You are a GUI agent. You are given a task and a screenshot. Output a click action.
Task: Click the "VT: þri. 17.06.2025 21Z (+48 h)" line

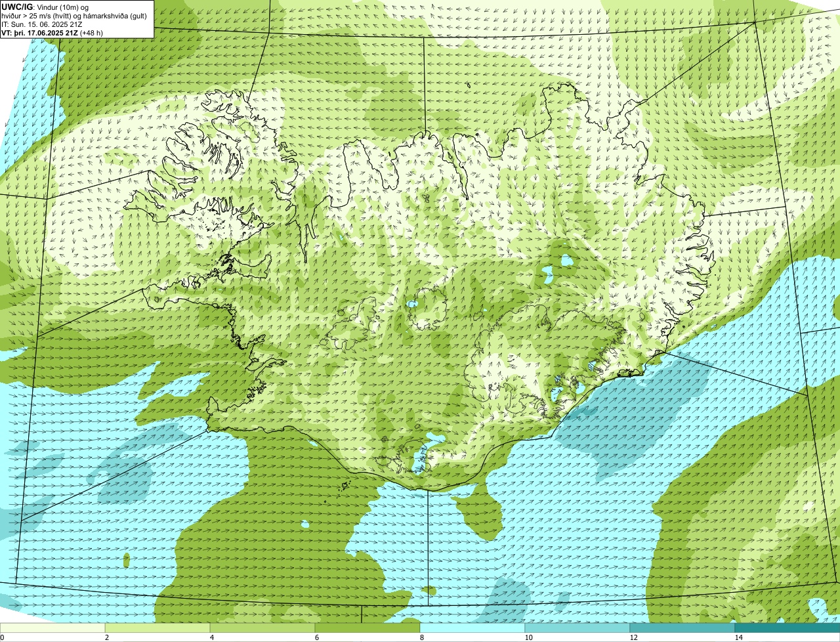[53, 33]
